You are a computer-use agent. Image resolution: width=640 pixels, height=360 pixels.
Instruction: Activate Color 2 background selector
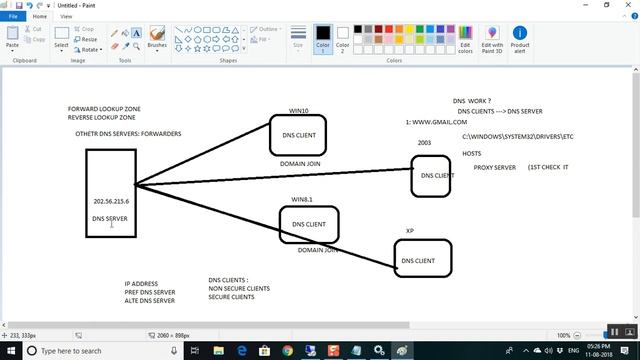click(342, 39)
